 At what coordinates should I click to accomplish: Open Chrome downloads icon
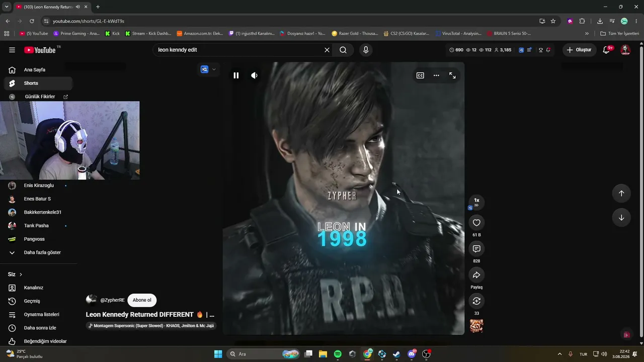(600, 21)
